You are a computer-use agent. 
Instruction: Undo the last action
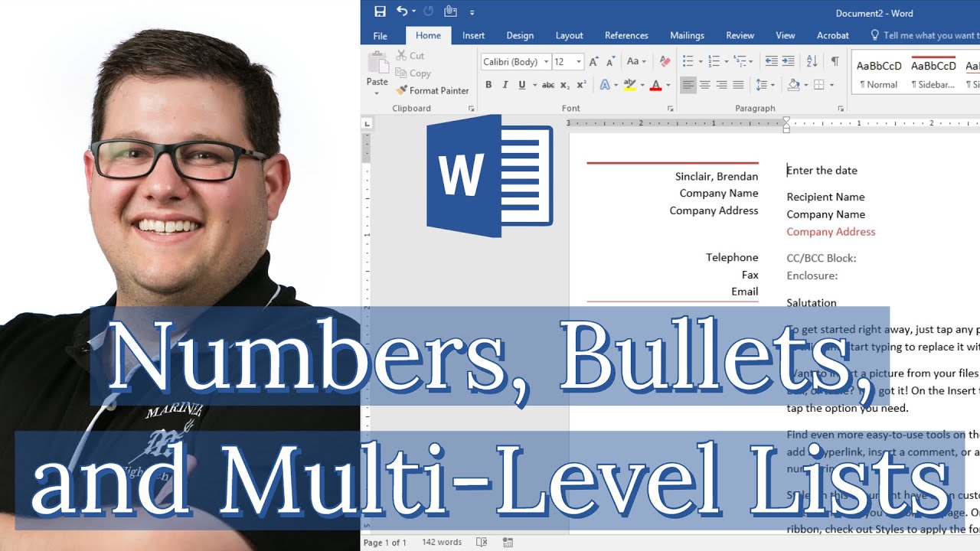402,11
